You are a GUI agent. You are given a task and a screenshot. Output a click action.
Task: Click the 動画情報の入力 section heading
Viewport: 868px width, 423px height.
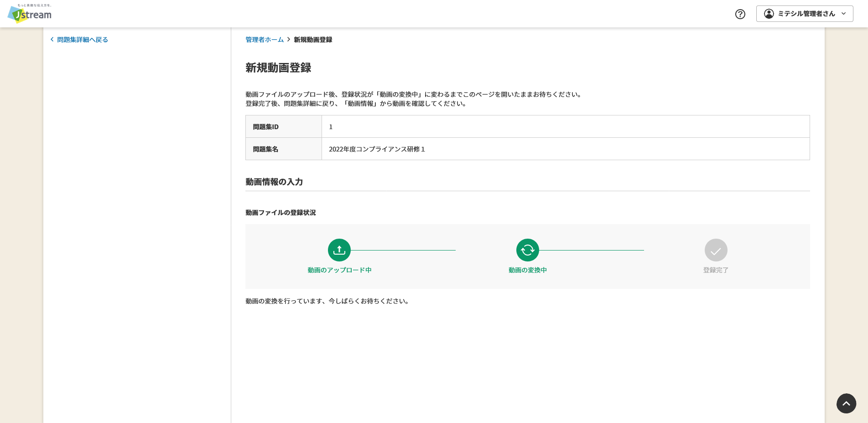click(274, 182)
